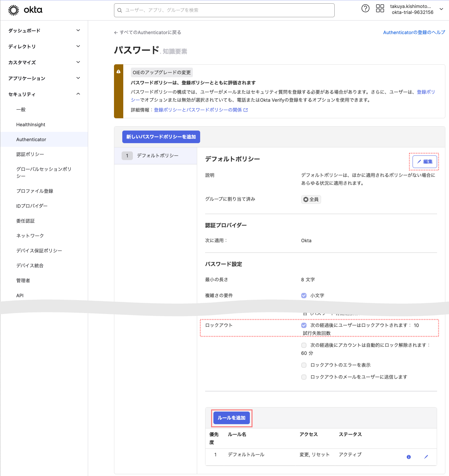Click the magnifier icon in search bar
Screen dimensions: 449x476
(x=120, y=10)
